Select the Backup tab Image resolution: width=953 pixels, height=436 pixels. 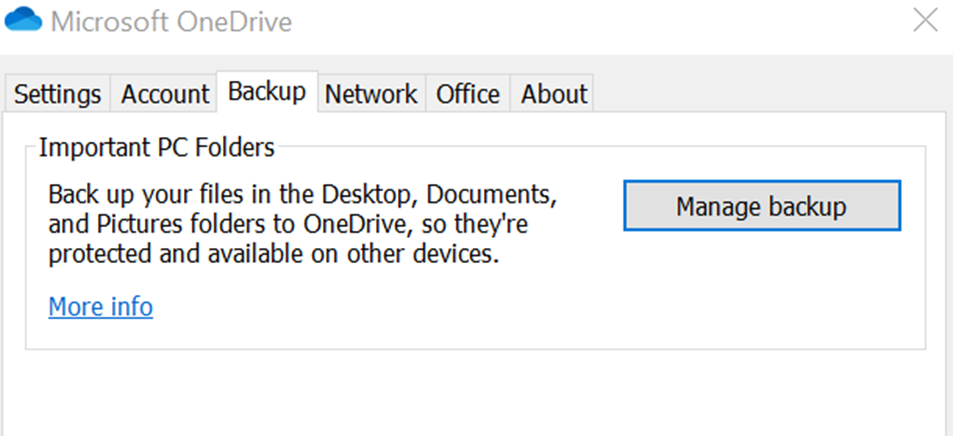pos(267,92)
